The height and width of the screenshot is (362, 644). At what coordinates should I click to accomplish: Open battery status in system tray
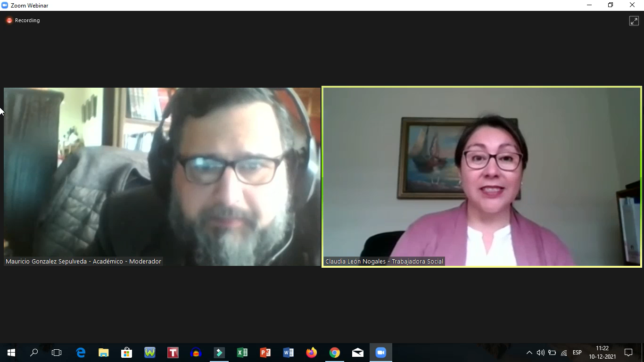[552, 353]
